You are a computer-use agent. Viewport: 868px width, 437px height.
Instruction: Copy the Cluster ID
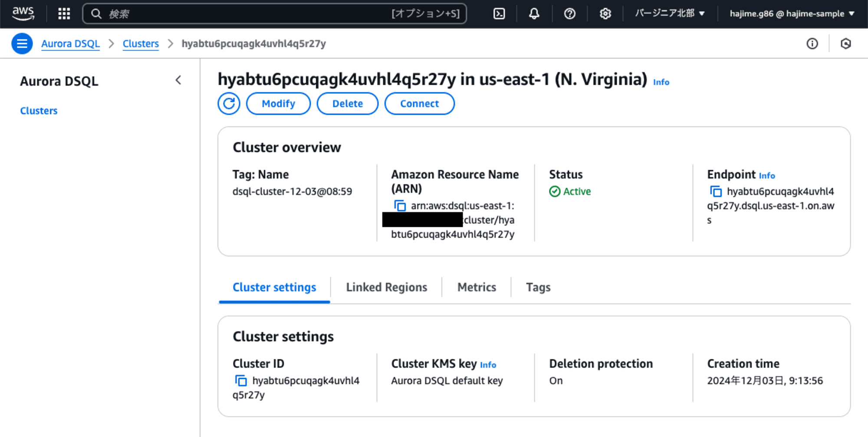(241, 381)
